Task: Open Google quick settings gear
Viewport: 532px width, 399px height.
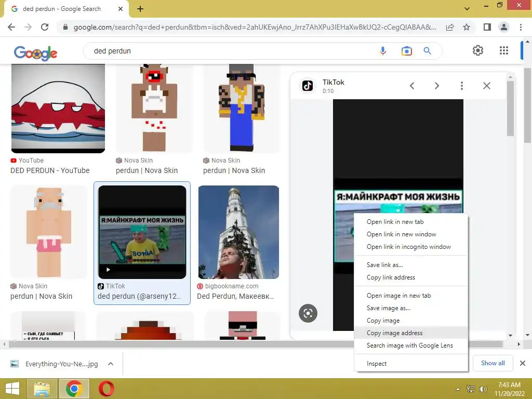Action: click(478, 50)
